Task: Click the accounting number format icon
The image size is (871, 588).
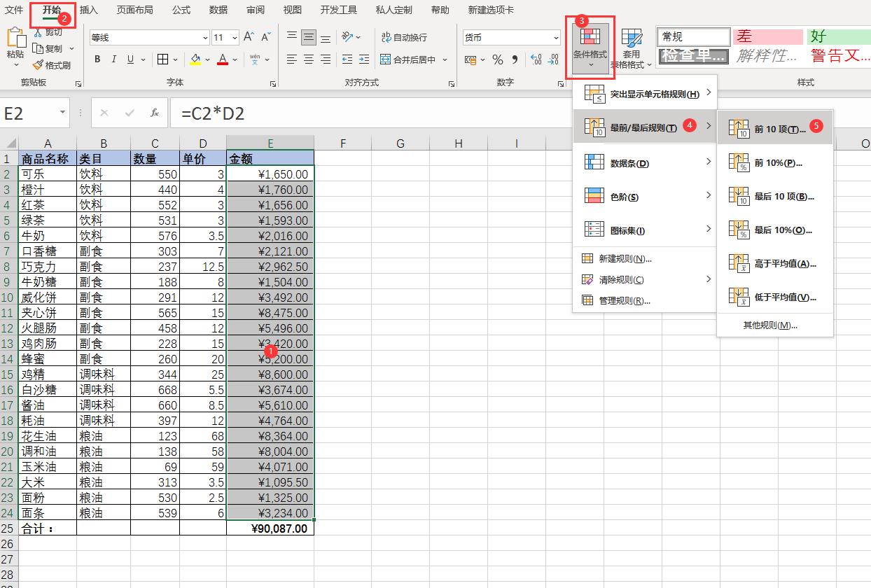Action: point(471,59)
